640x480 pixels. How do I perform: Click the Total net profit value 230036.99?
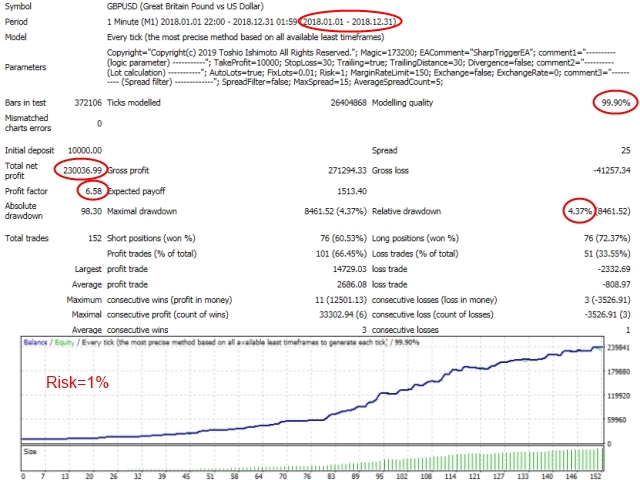(x=82, y=171)
